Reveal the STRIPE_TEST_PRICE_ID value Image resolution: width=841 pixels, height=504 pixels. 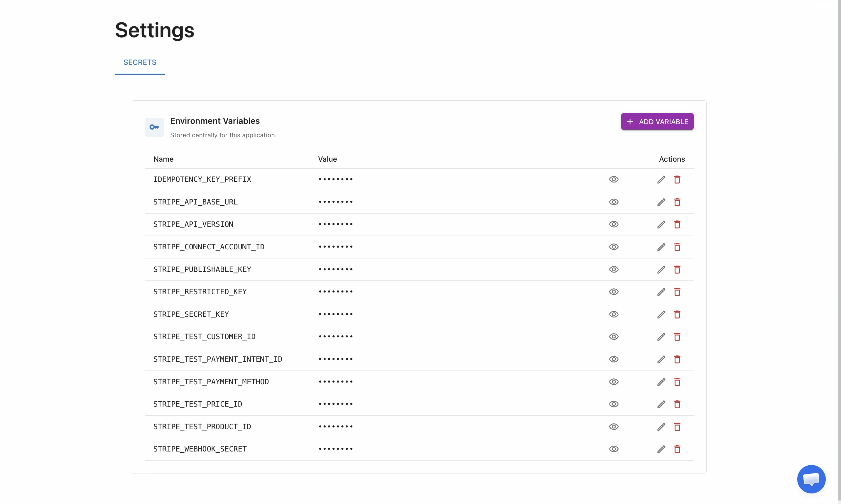613,404
